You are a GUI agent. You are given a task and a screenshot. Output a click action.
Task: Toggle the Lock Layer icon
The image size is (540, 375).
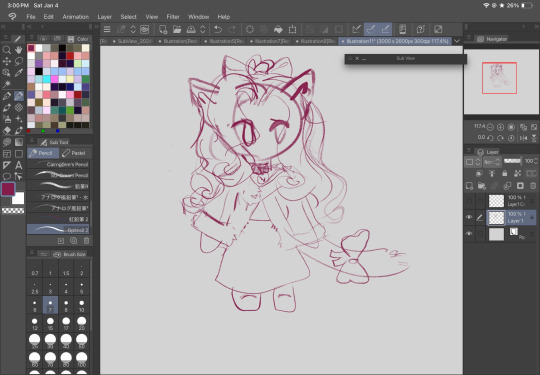click(505, 174)
